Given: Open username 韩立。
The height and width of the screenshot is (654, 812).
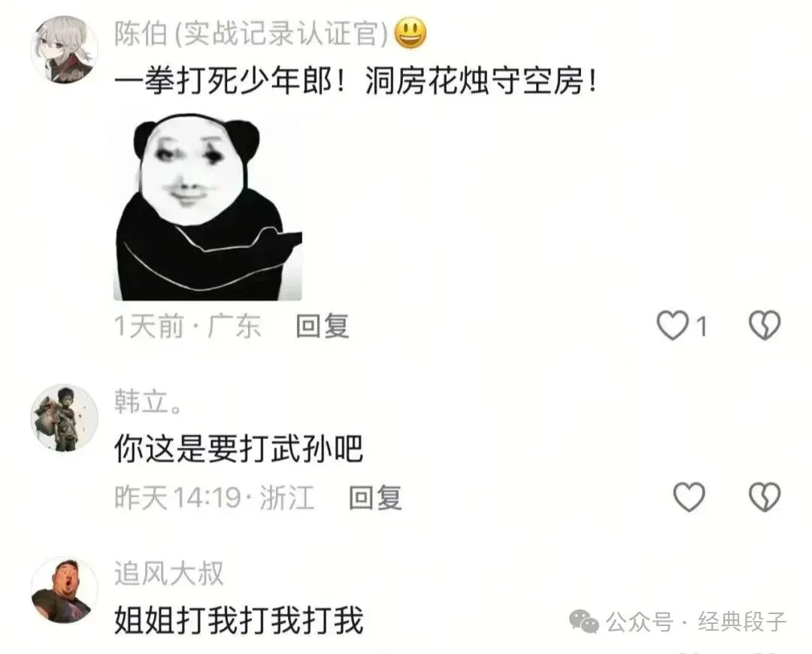Looking at the screenshot, I should [149, 402].
